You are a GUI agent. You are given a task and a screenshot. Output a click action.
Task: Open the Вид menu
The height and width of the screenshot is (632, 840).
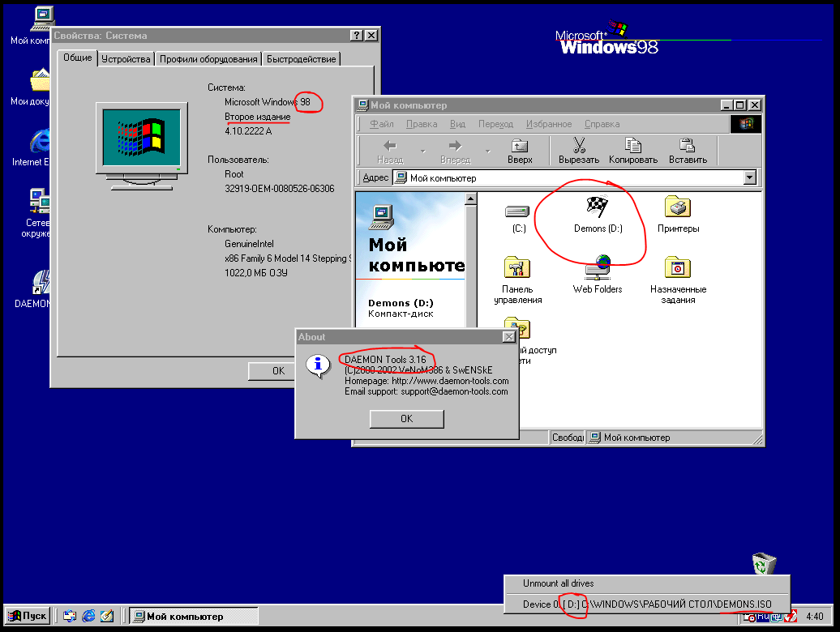457,124
